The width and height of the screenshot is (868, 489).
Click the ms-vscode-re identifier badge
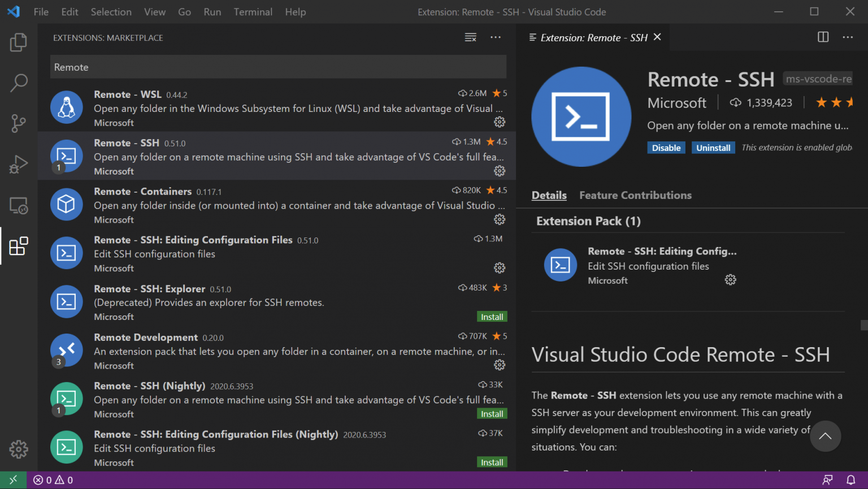pos(818,79)
